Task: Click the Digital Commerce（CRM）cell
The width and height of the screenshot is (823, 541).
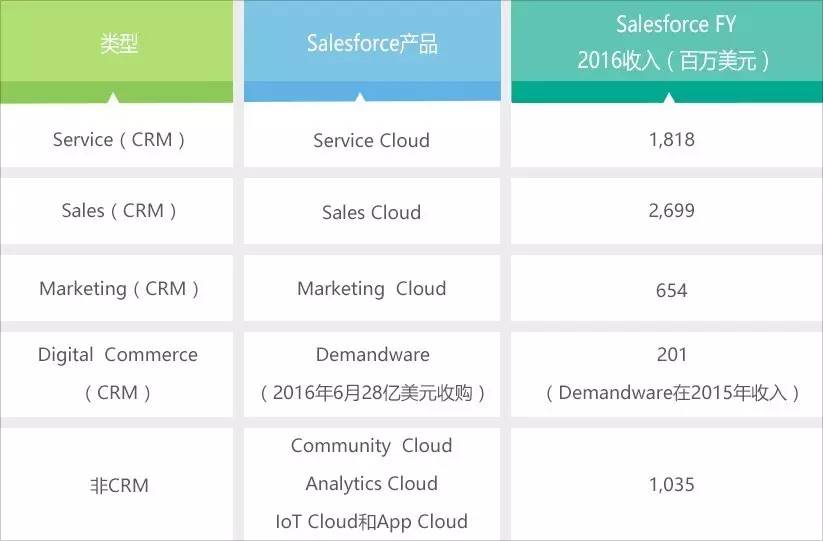Action: tap(118, 372)
